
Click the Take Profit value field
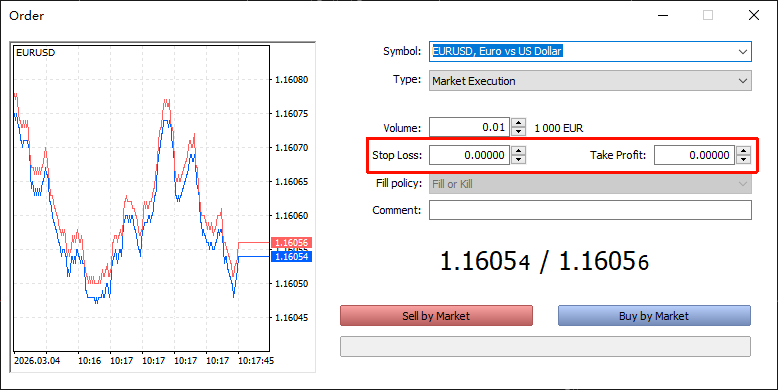pyautogui.click(x=694, y=155)
